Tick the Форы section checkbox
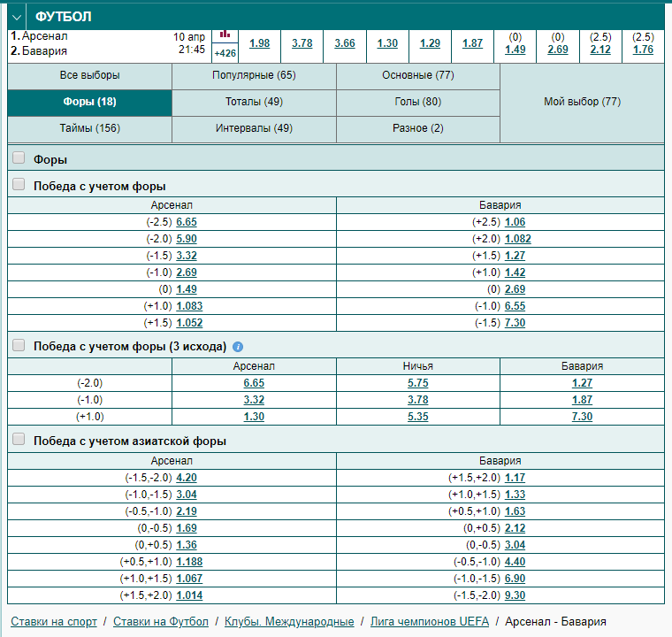The image size is (672, 637). coord(19,157)
